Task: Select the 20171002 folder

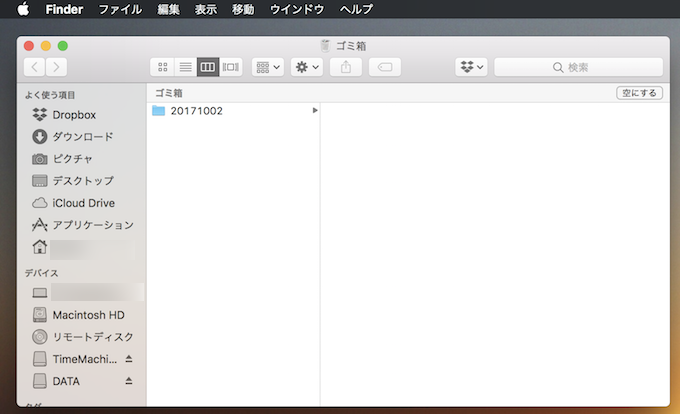Action: pos(196,111)
